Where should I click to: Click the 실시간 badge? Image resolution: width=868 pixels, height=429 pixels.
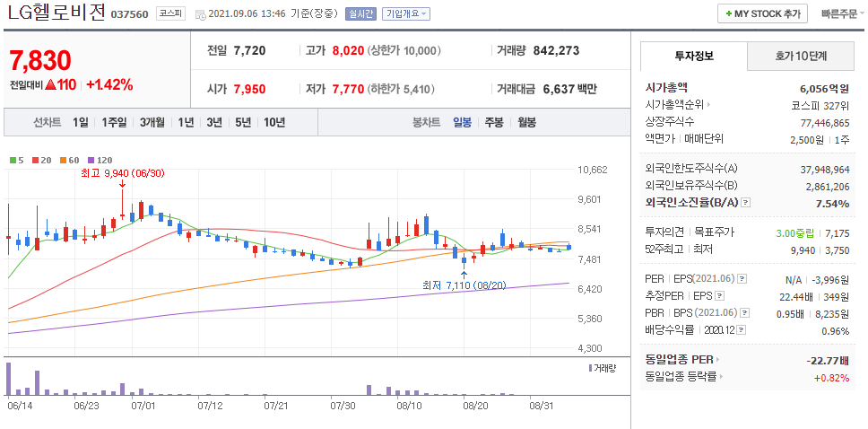tap(360, 13)
